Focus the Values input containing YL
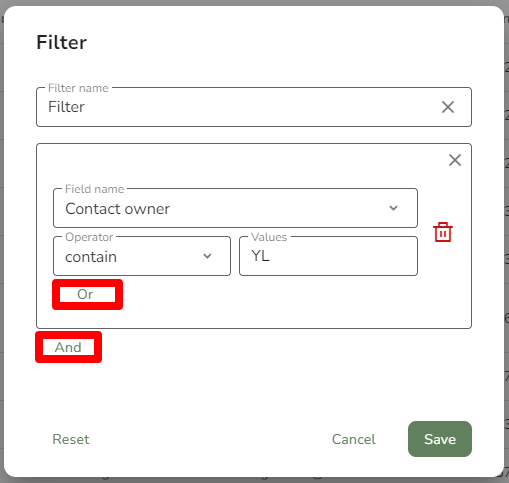 [328, 256]
